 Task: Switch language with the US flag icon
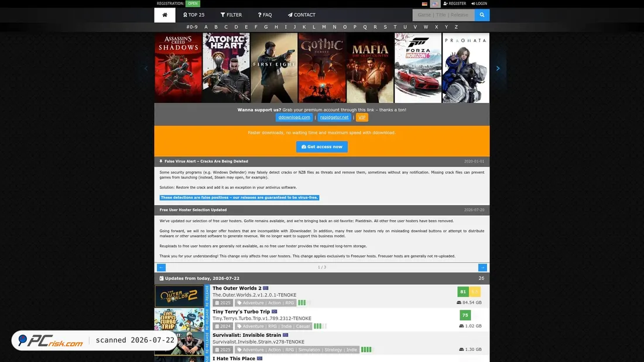pos(435,4)
